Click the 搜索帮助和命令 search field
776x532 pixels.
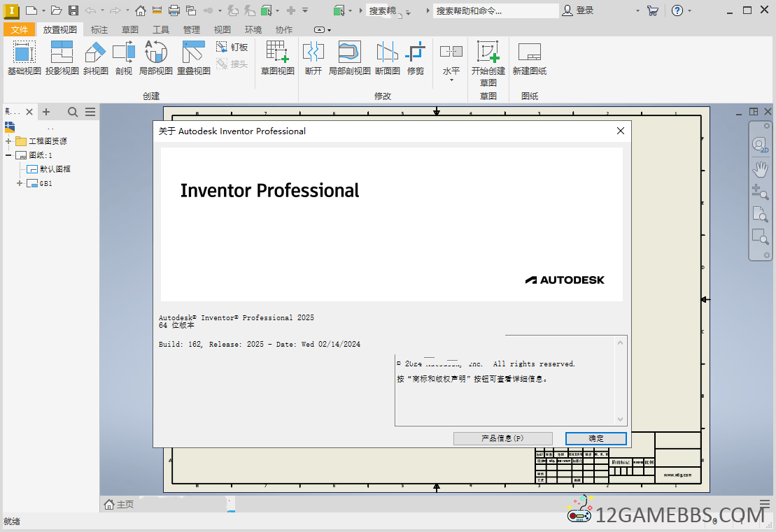pos(496,11)
